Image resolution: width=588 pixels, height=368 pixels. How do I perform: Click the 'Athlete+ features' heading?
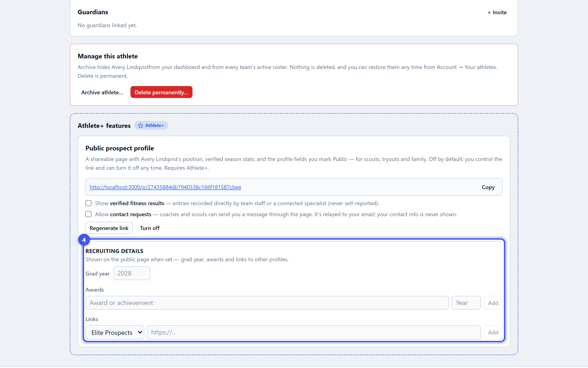[104, 126]
